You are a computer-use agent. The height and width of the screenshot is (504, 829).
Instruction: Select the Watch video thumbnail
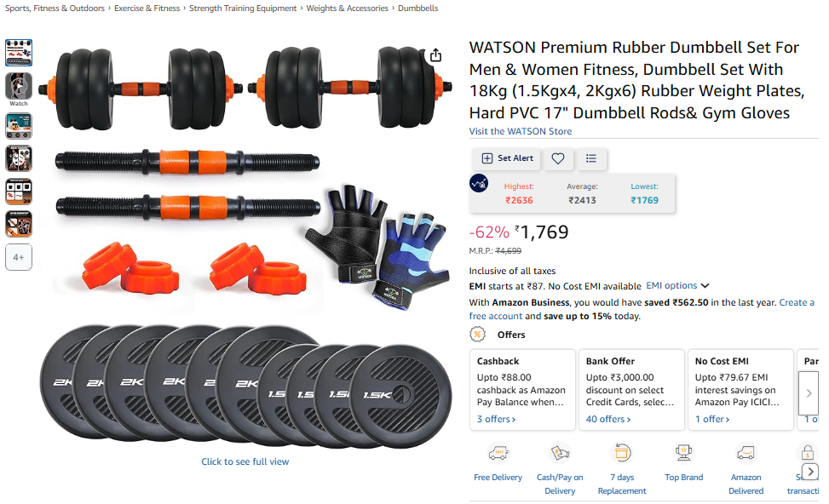tap(19, 89)
